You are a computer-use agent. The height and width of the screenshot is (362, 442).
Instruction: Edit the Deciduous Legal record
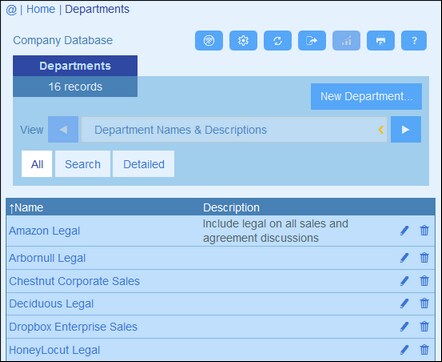(x=404, y=304)
